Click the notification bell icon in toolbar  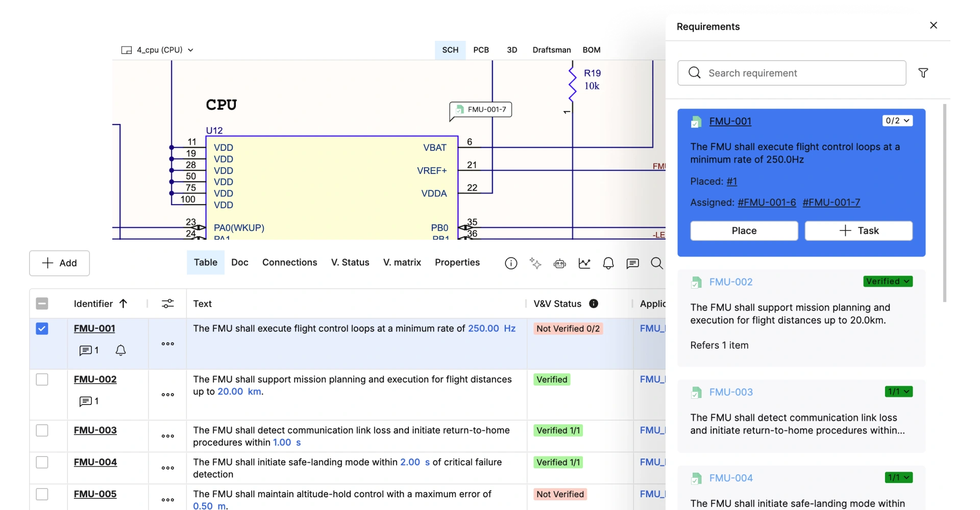point(608,263)
